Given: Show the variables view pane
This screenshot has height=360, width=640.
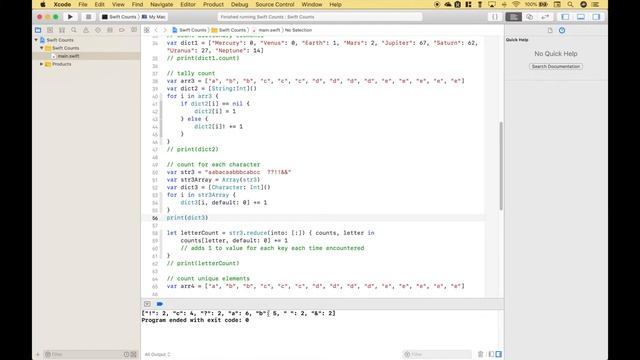Looking at the screenshot, I should [x=491, y=354].
